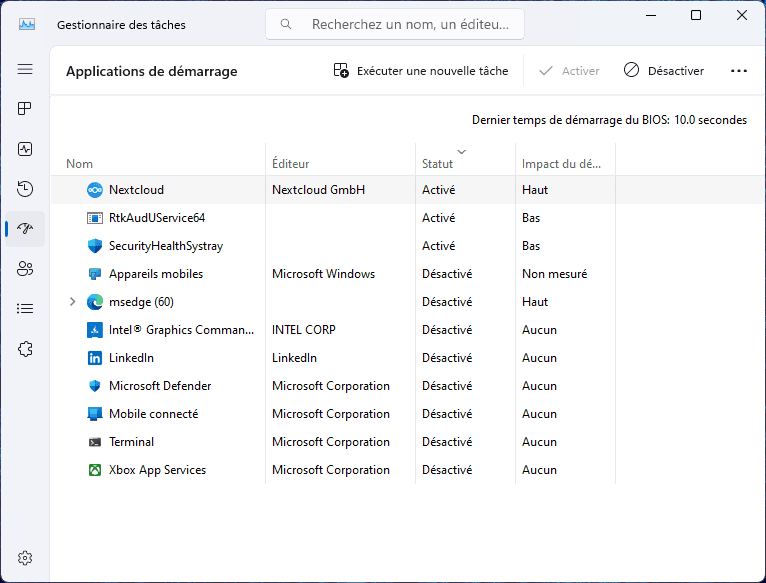Screen dimensions: 766x583
Task: Click Dernier temps de démarrage du BIOS text
Action: pos(609,120)
